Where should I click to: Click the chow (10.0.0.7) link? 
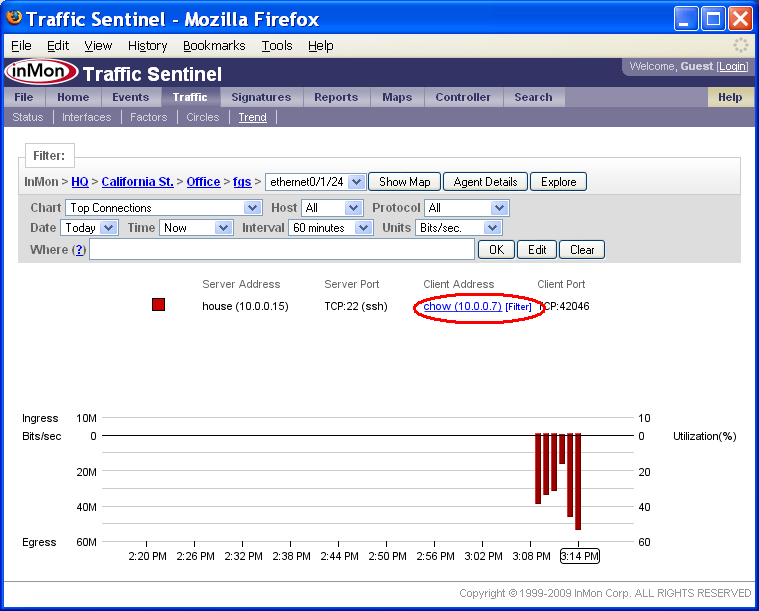[x=462, y=306]
